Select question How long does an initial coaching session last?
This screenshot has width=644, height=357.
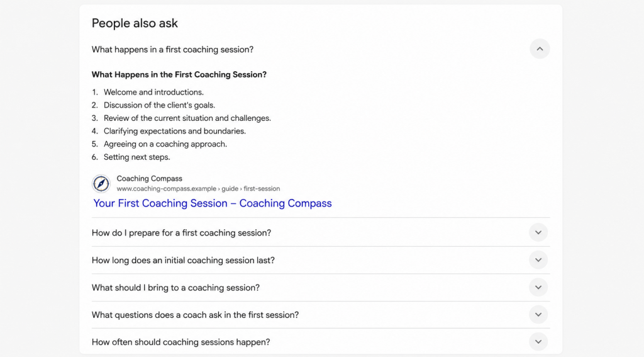[x=183, y=260]
